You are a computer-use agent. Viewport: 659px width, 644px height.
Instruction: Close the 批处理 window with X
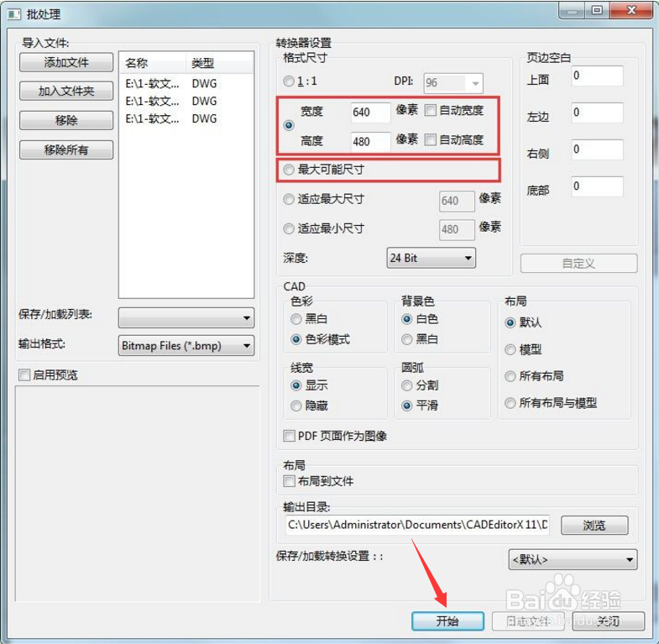pyautogui.click(x=631, y=10)
